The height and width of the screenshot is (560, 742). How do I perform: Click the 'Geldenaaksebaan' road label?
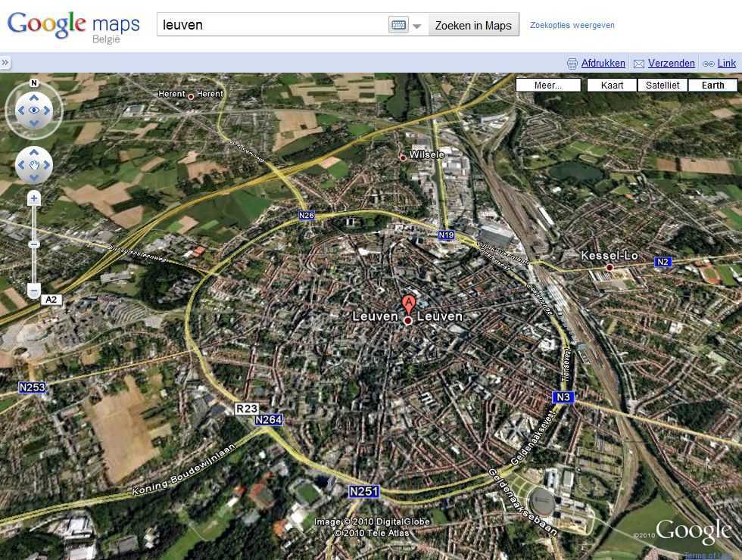(x=522, y=502)
